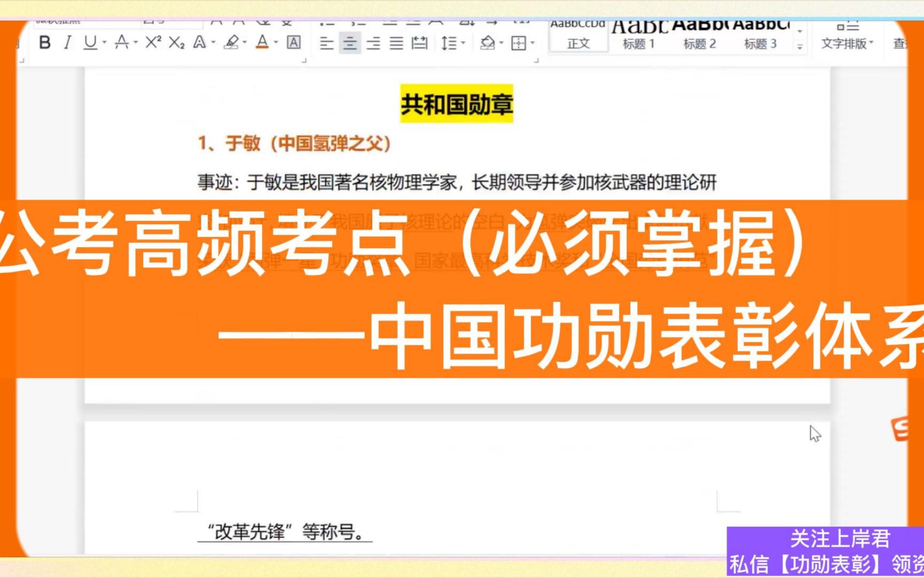This screenshot has height=578, width=924.
Task: Expand the styles gallery
Action: (800, 47)
